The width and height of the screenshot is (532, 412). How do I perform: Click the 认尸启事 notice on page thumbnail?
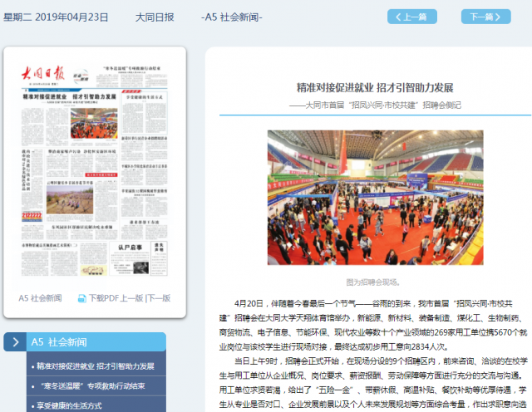[x=130, y=258]
